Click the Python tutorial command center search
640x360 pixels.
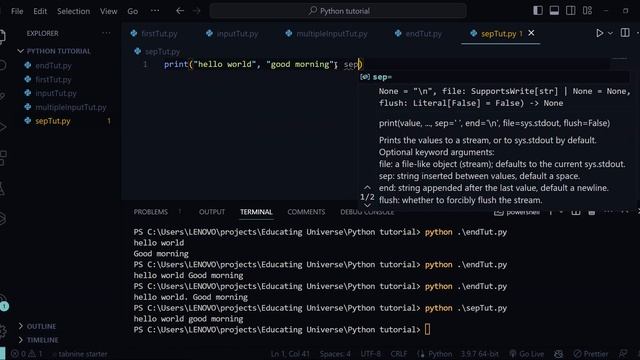(x=338, y=11)
